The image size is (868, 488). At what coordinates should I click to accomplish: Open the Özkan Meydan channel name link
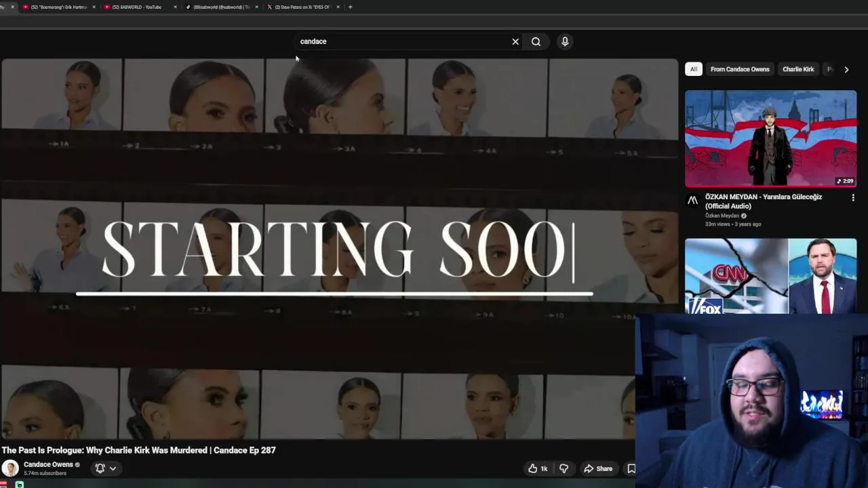(x=722, y=216)
